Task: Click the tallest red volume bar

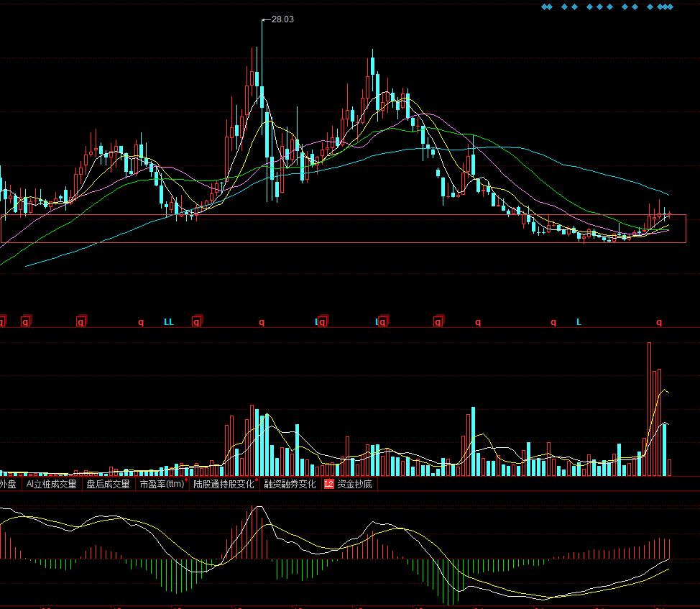Action: coord(649,408)
